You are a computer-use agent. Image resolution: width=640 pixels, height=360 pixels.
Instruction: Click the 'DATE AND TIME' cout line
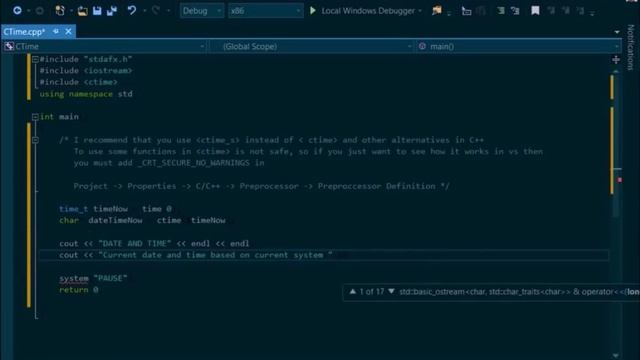tap(154, 244)
